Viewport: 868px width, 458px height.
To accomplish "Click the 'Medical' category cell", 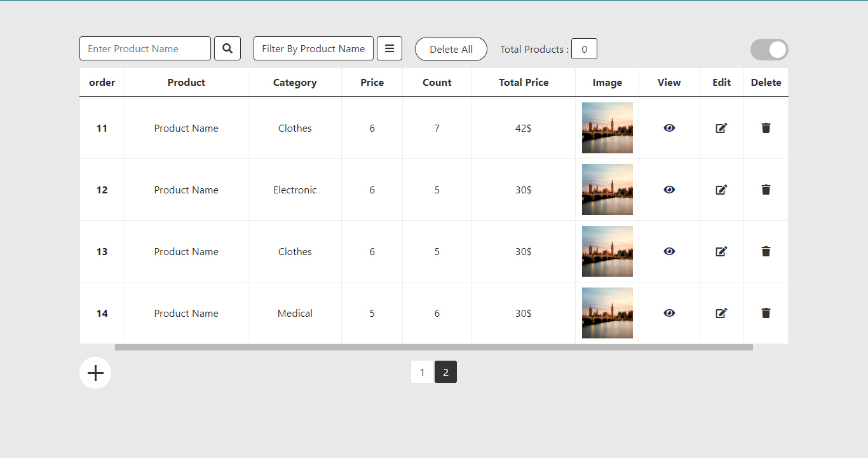I will click(x=295, y=313).
